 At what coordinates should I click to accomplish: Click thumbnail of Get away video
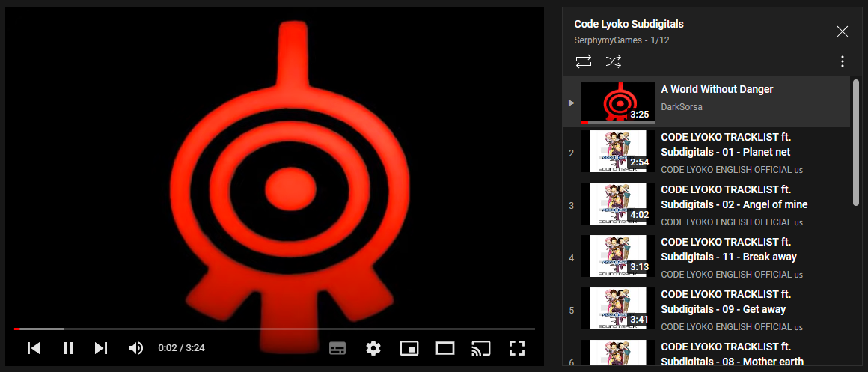click(618, 308)
